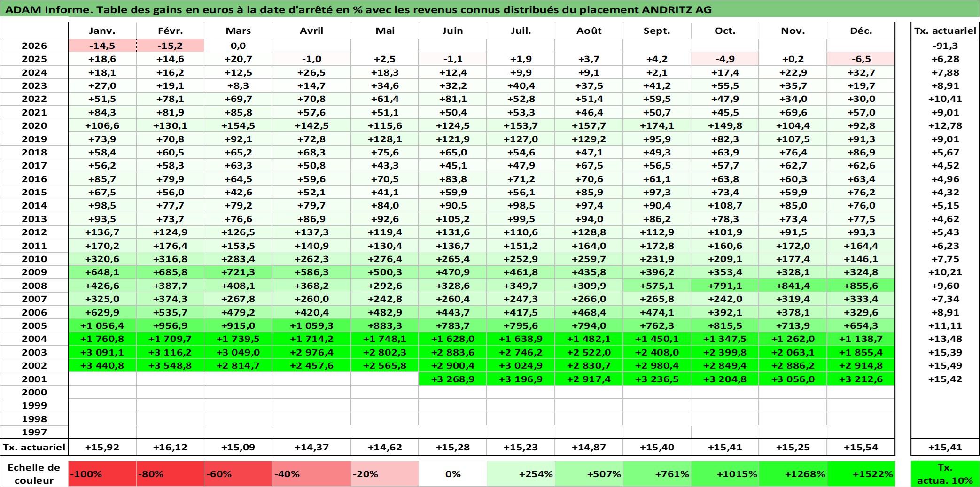
Task: Select the +20,7 cell in Mars 2025
Action: [x=238, y=59]
